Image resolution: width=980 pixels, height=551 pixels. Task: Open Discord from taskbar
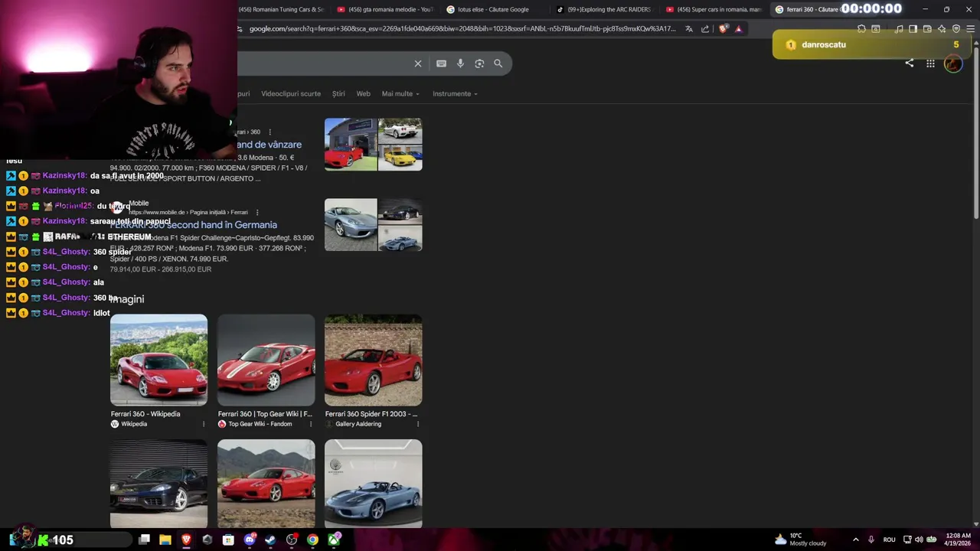[250, 540]
